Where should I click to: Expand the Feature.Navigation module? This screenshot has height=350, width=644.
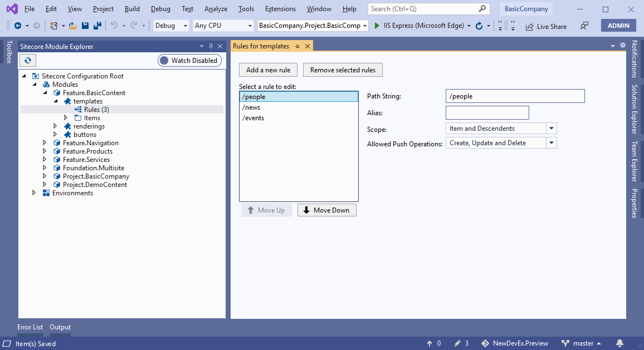click(x=45, y=143)
